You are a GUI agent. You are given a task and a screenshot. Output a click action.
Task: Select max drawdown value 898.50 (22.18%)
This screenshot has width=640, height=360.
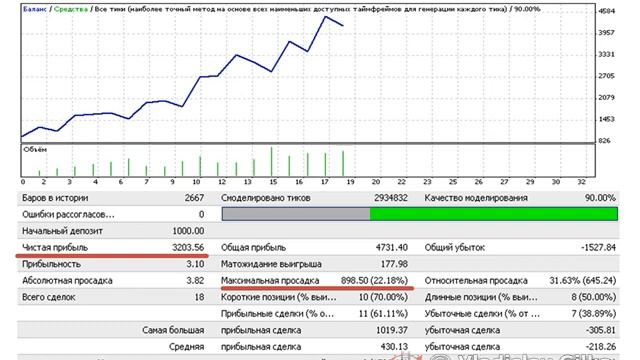coord(374,281)
